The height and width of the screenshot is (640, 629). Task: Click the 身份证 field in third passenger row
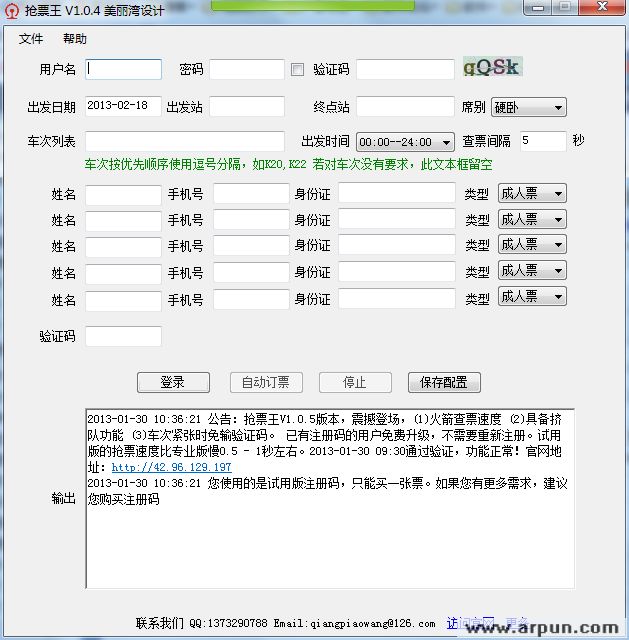pos(396,246)
